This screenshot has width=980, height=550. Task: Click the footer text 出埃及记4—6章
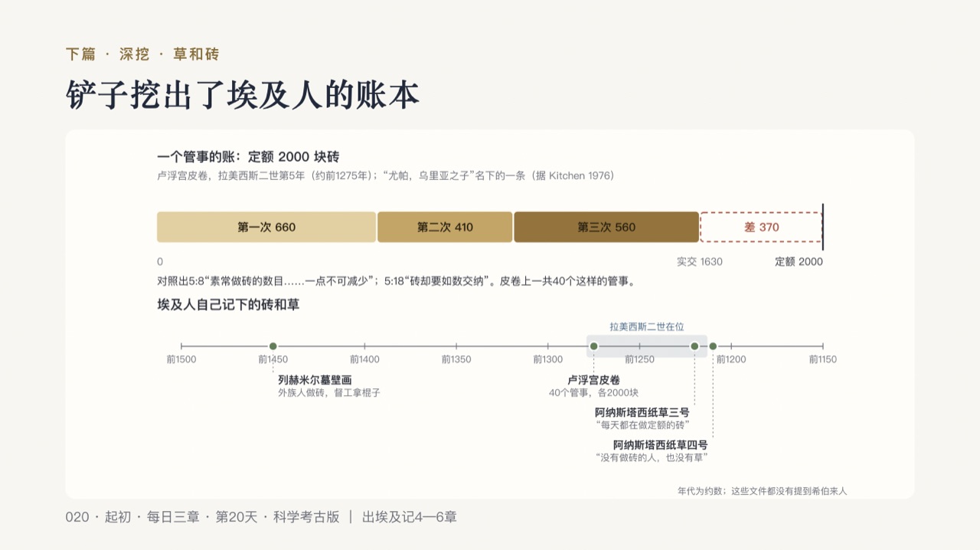410,517
